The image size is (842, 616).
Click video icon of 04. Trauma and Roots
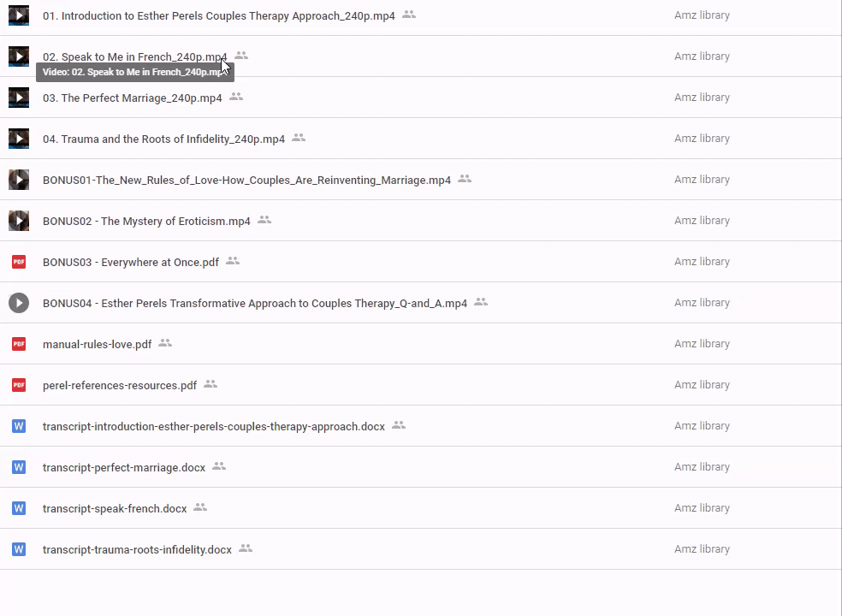click(19, 139)
